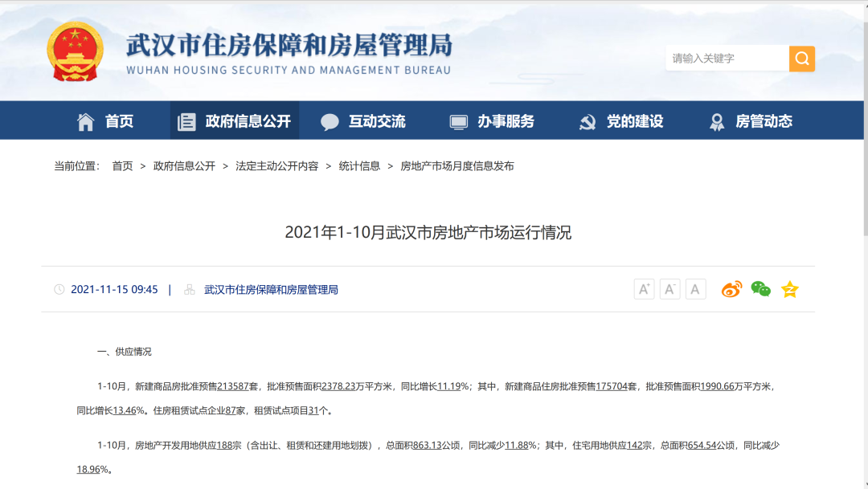The image size is (868, 489).
Task: Go to 互动交流 section
Action: [x=363, y=121]
